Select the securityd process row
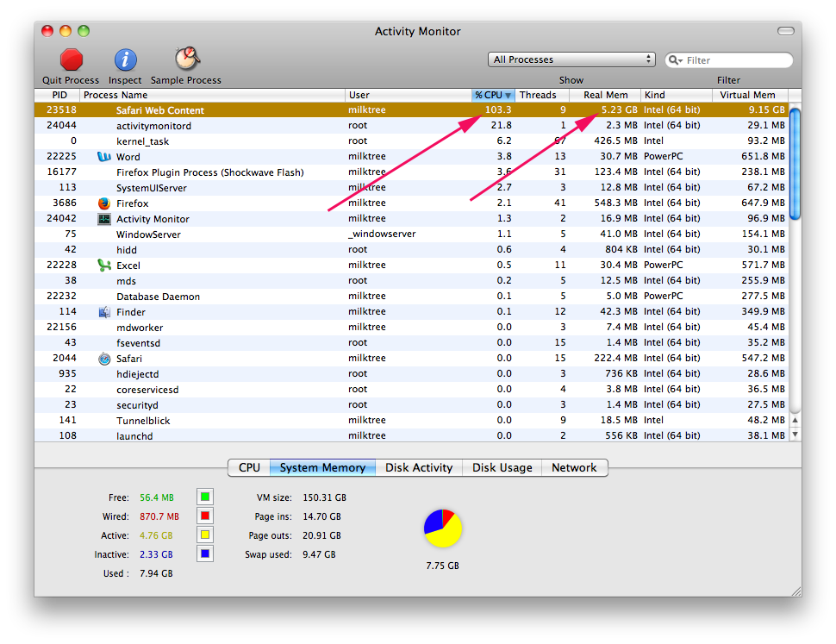 [x=412, y=404]
